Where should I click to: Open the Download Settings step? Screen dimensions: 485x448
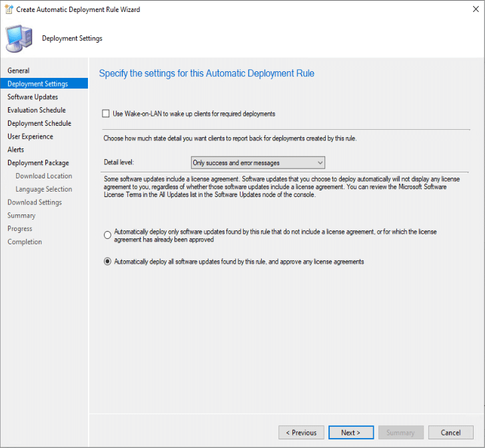point(35,202)
